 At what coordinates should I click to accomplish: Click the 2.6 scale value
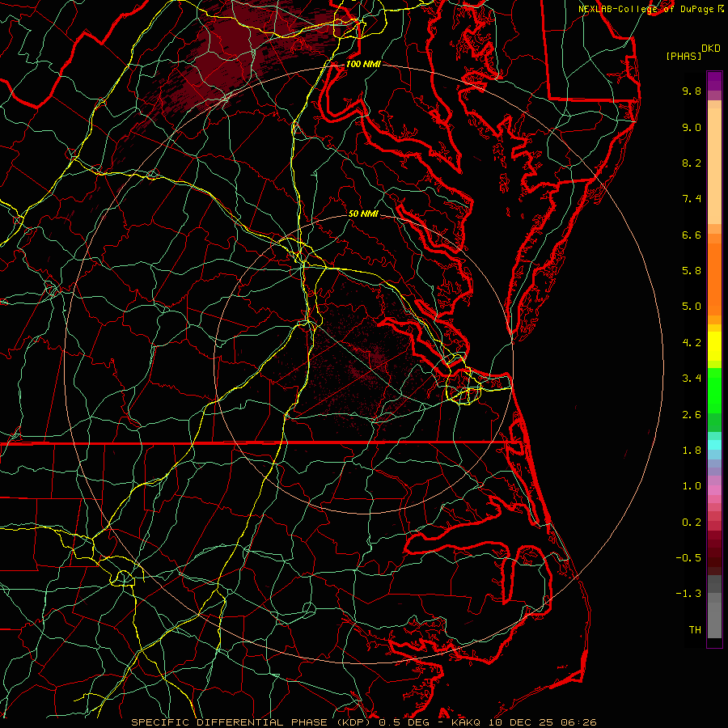coord(692,415)
